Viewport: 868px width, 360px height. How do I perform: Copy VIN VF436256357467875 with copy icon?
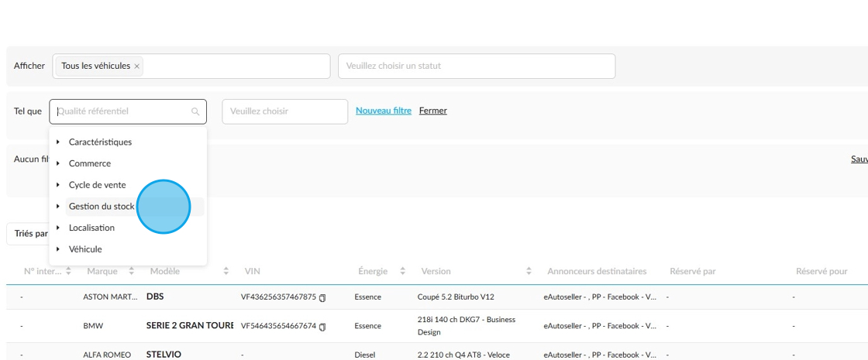pos(322,297)
